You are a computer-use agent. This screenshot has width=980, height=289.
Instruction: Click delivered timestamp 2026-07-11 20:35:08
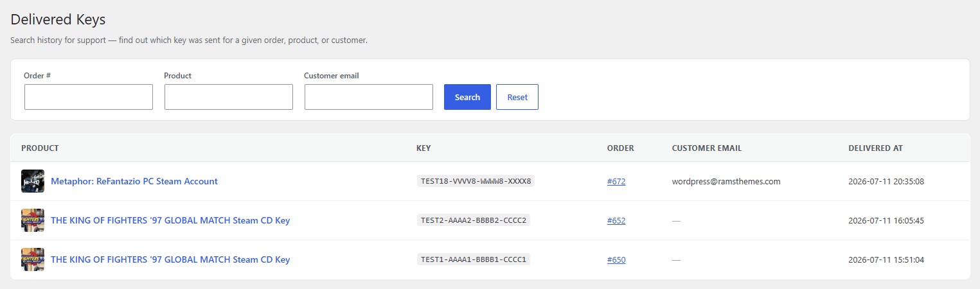coord(886,181)
